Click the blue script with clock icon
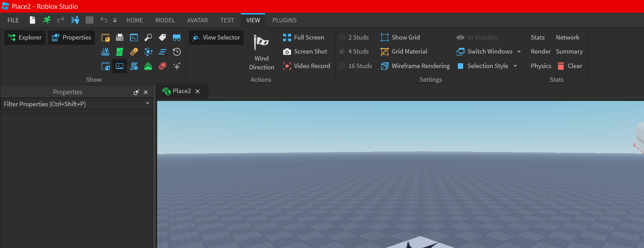Screen dimensions: 644x248 point(134,66)
